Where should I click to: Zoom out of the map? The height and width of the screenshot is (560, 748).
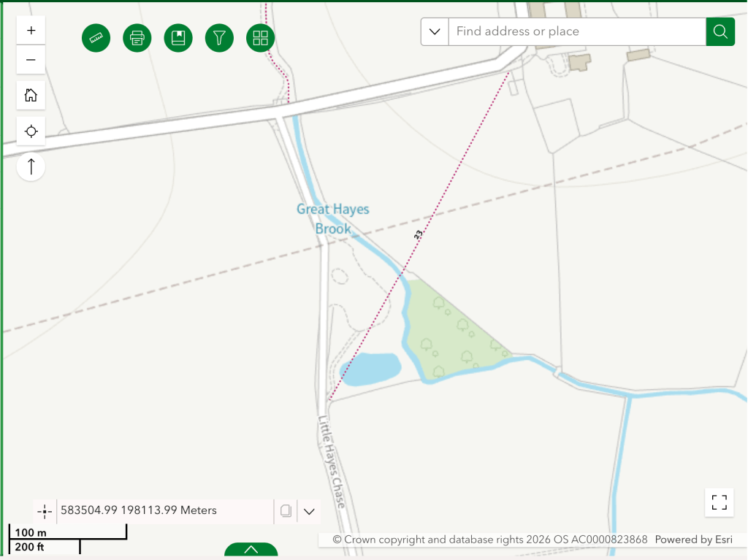pos(31,60)
